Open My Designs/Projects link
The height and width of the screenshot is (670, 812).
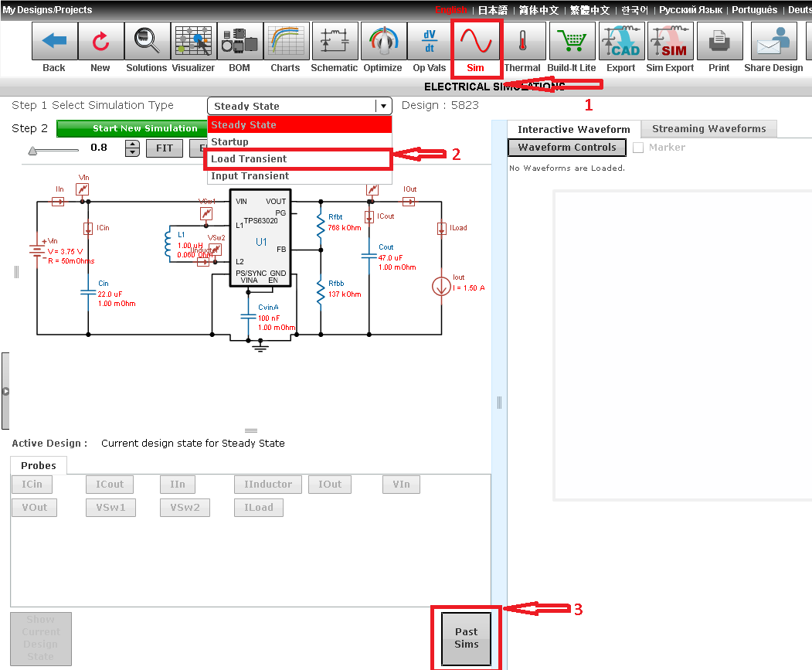tap(47, 10)
